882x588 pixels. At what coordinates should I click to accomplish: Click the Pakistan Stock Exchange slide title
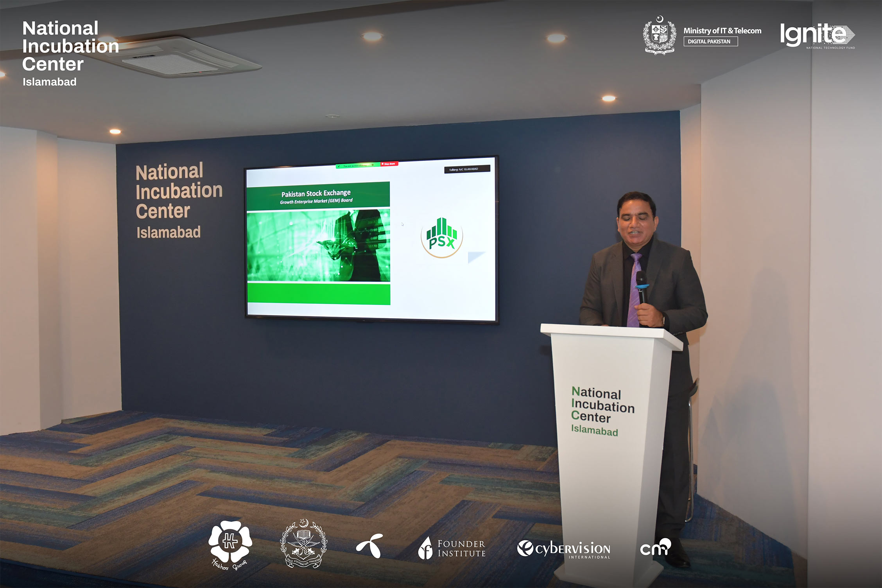(x=316, y=194)
